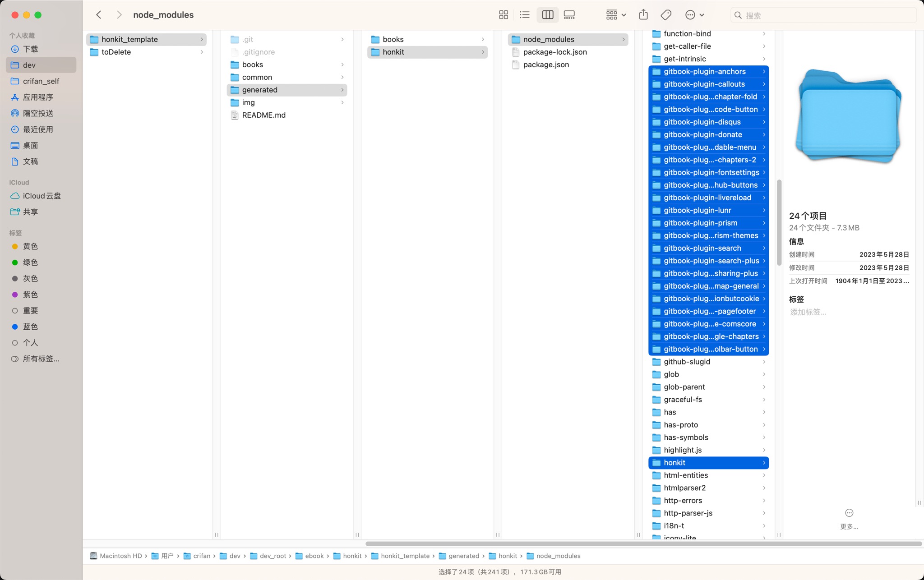
Task: Switch to list view
Action: coord(525,15)
